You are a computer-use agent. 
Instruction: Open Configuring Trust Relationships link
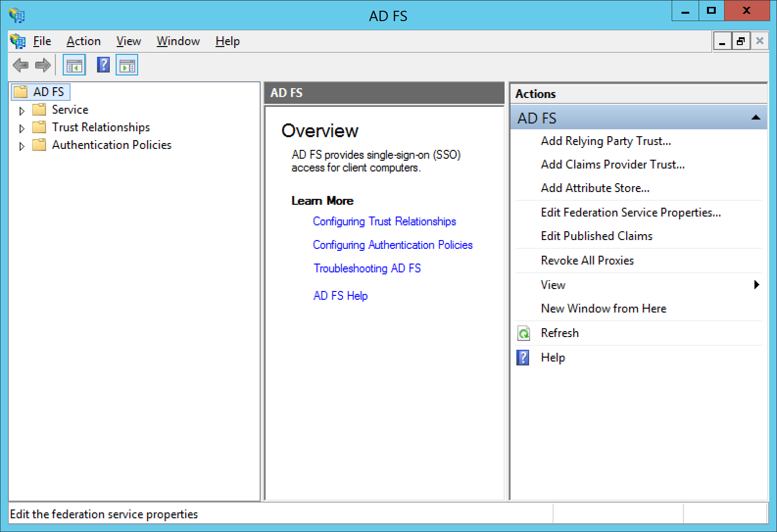point(384,221)
